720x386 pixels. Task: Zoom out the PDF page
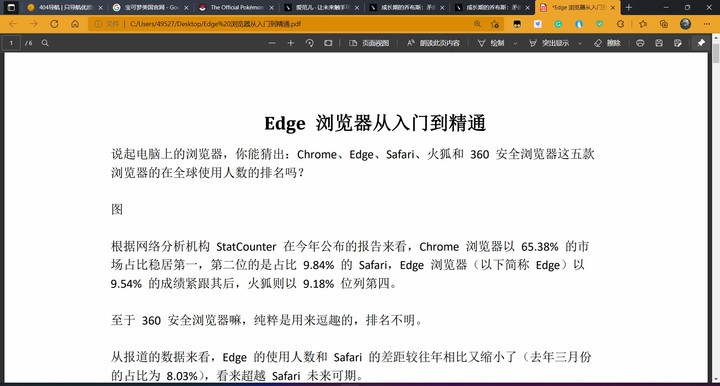[272, 43]
